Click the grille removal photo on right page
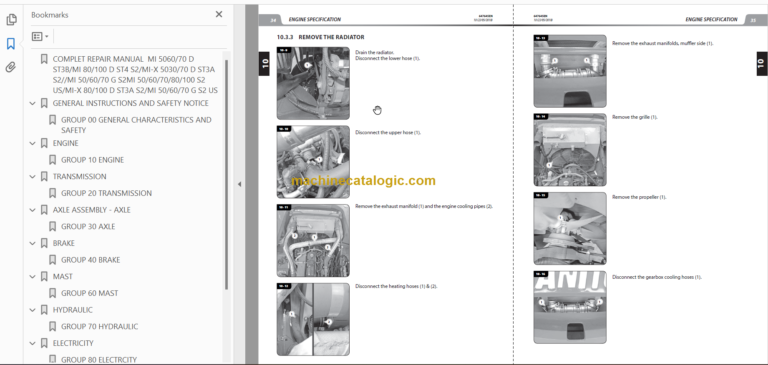The height and width of the screenshot is (365, 768). coord(570,150)
